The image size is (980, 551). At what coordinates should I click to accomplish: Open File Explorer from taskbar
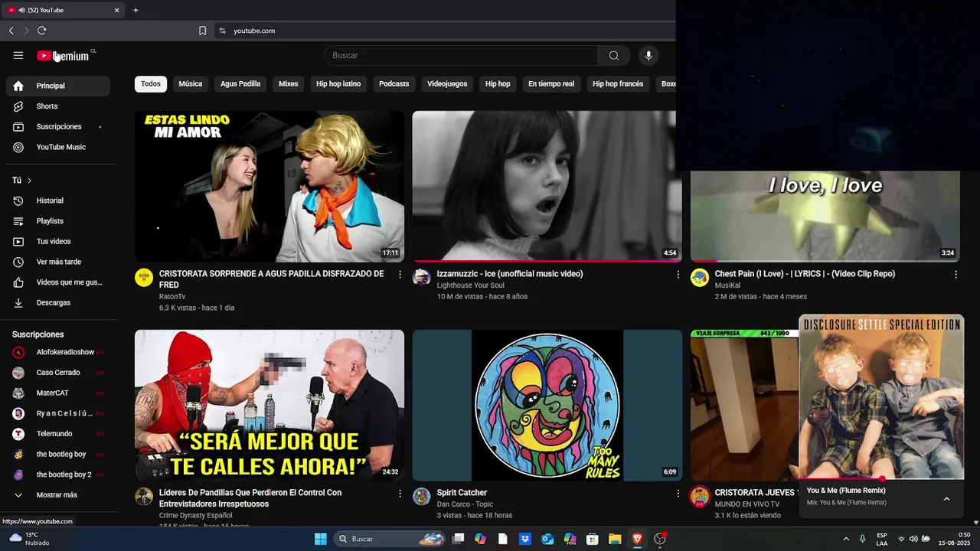tap(615, 539)
